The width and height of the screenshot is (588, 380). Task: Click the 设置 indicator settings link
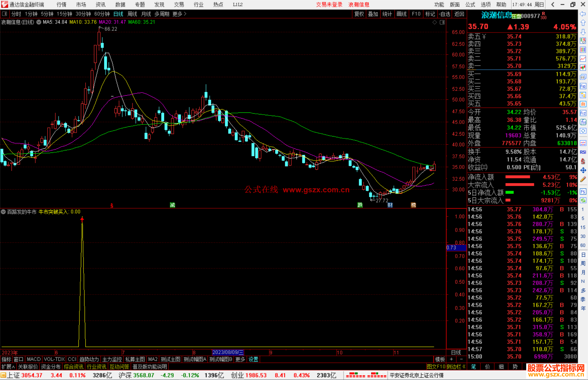pos(253,359)
